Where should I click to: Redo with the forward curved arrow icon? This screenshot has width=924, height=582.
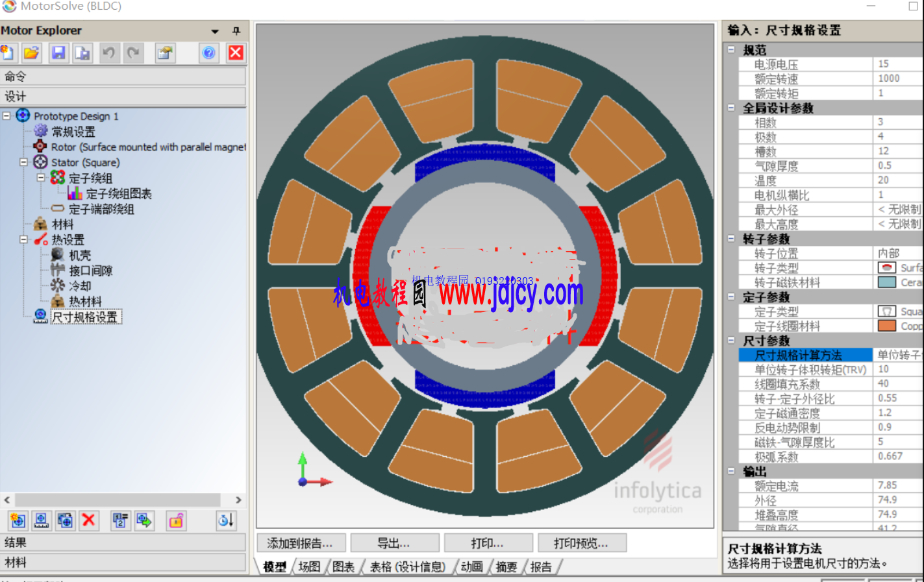pos(133,53)
